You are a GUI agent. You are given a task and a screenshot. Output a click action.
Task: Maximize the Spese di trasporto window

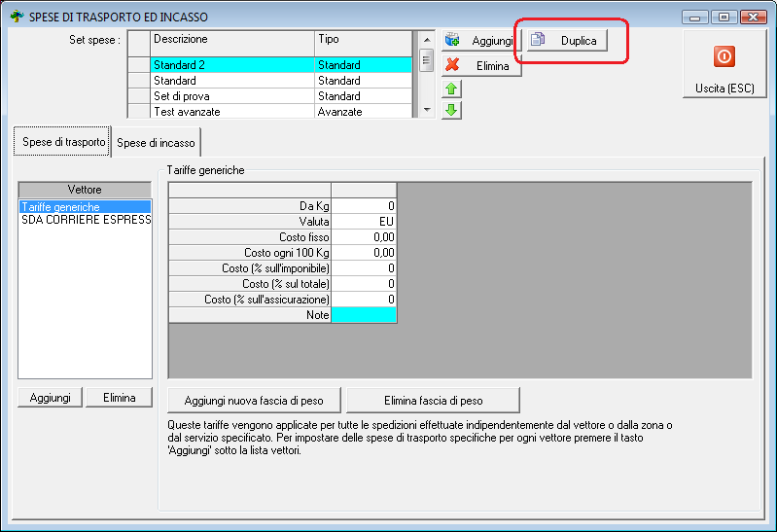(724, 18)
